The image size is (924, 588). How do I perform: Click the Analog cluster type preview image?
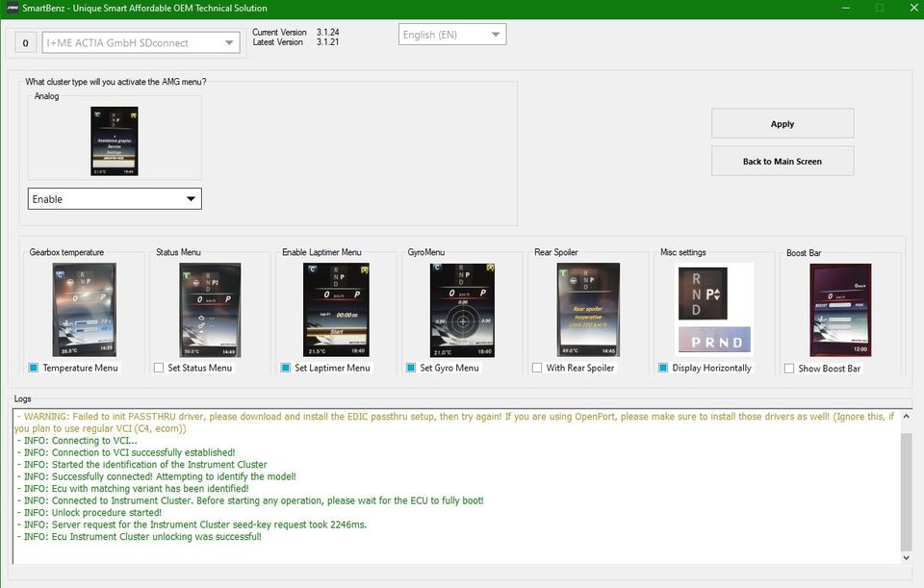coord(115,141)
